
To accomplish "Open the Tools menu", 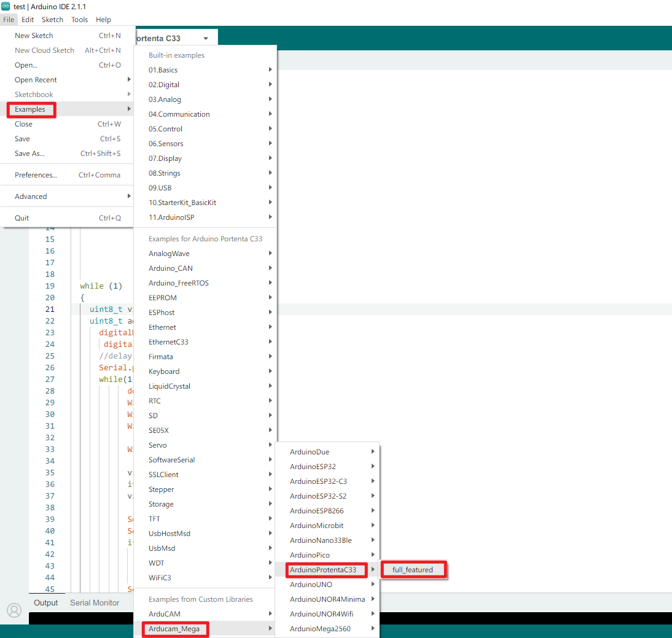I will pyautogui.click(x=79, y=19).
